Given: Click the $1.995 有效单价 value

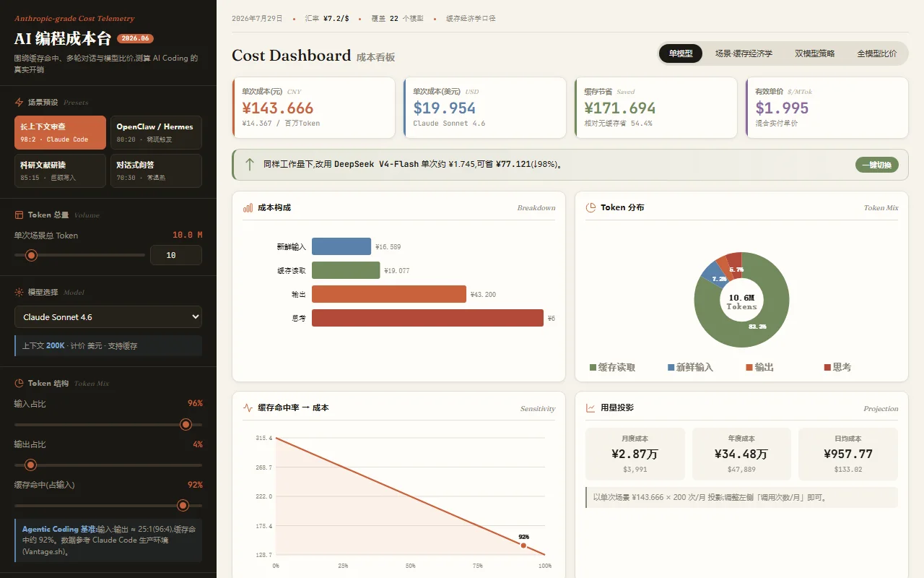Looking at the screenshot, I should click(782, 108).
